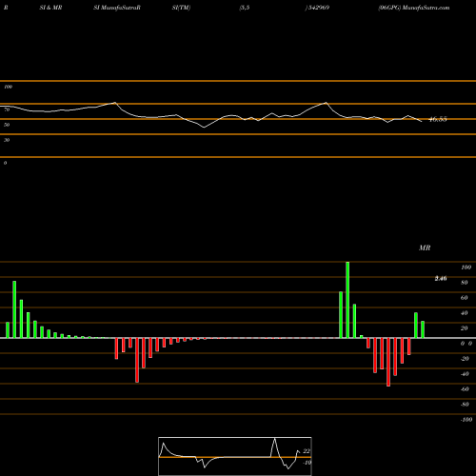This screenshot has height=476, width=476.
Task: Click the MunafaSutra.com header text
Action: (x=426, y=8)
